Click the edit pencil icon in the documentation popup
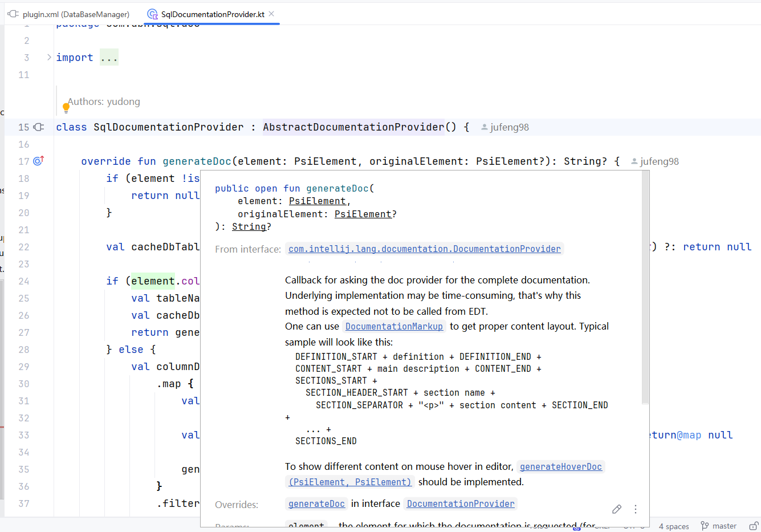 point(617,509)
